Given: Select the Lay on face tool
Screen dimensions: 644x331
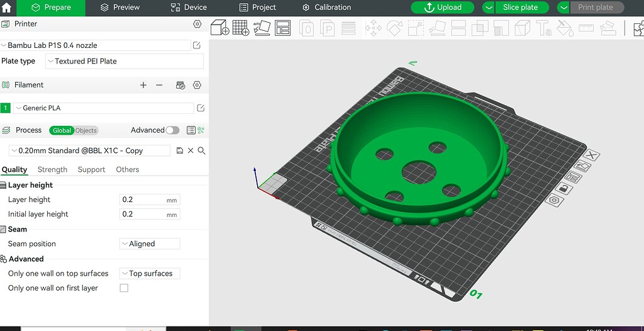Looking at the screenshot, I should click(438, 28).
